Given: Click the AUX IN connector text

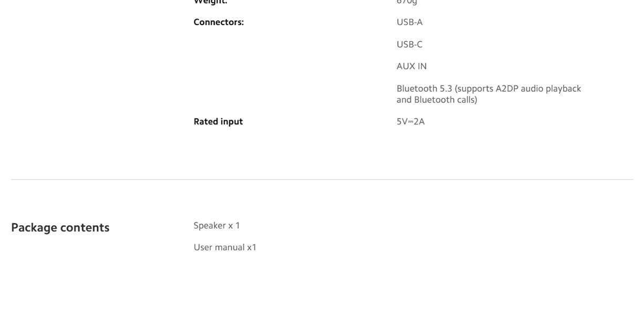Looking at the screenshot, I should coord(411,66).
